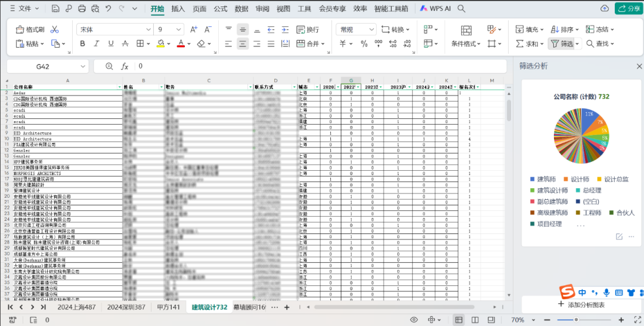
Task: Open the number format dropdown 常规
Action: click(x=355, y=29)
